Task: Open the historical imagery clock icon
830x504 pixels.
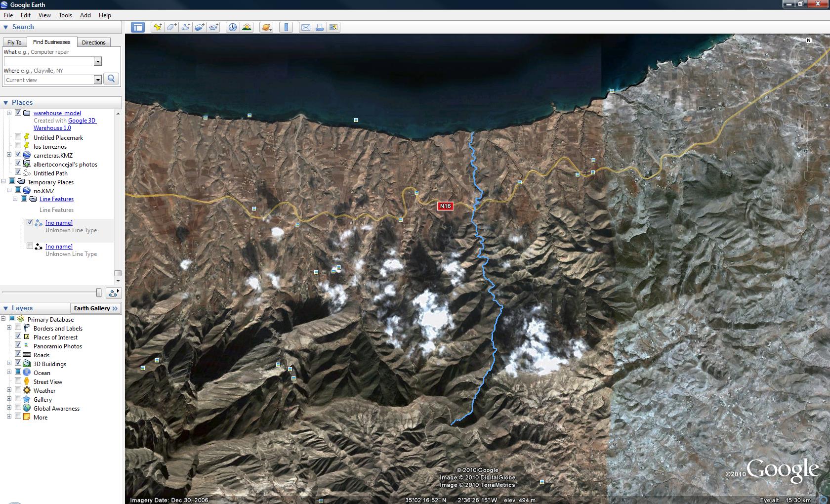Action: [x=232, y=27]
